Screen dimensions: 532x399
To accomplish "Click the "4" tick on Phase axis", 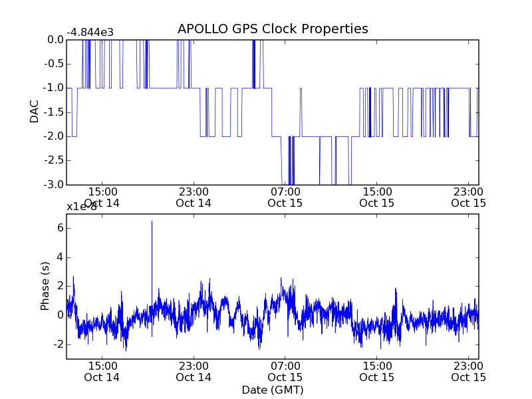I will [61, 257].
